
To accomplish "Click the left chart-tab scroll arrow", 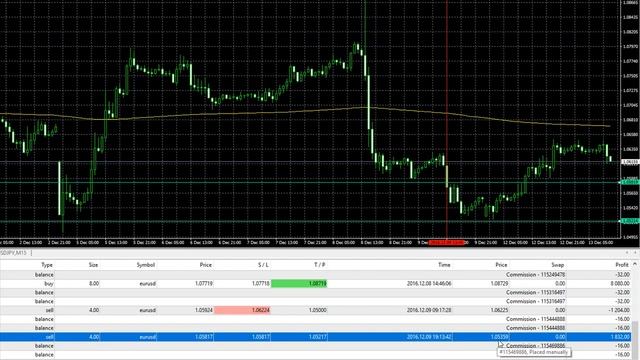I will (627, 253).
